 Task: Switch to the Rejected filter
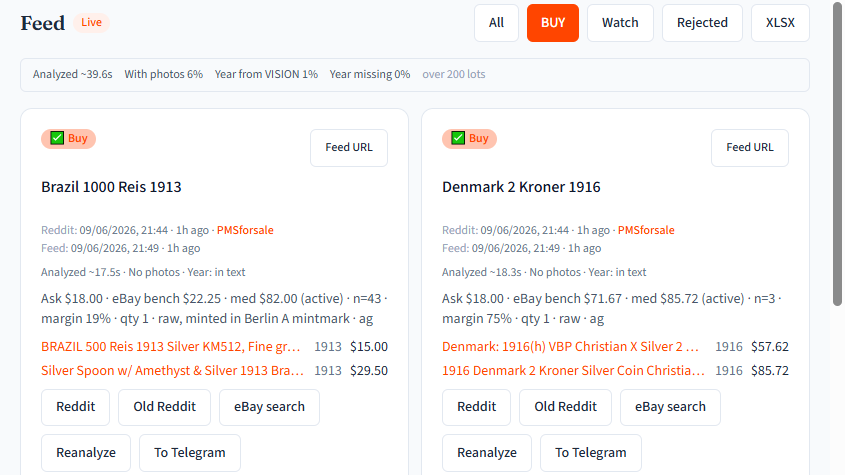click(x=702, y=23)
